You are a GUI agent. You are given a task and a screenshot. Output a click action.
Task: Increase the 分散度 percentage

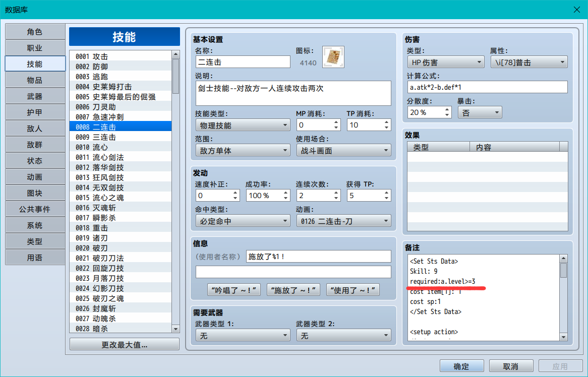447,109
